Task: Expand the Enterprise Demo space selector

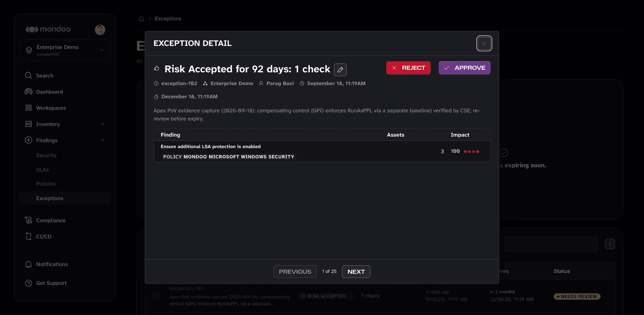Action: (64, 50)
